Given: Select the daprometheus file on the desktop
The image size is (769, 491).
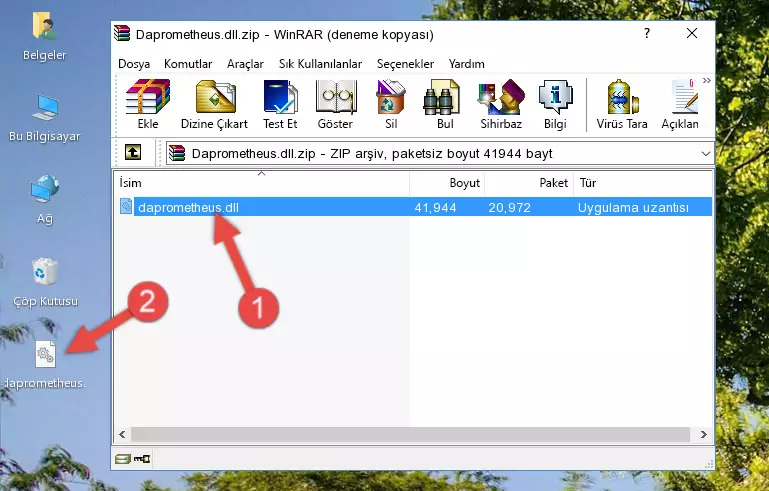Looking at the screenshot, I should [x=45, y=365].
